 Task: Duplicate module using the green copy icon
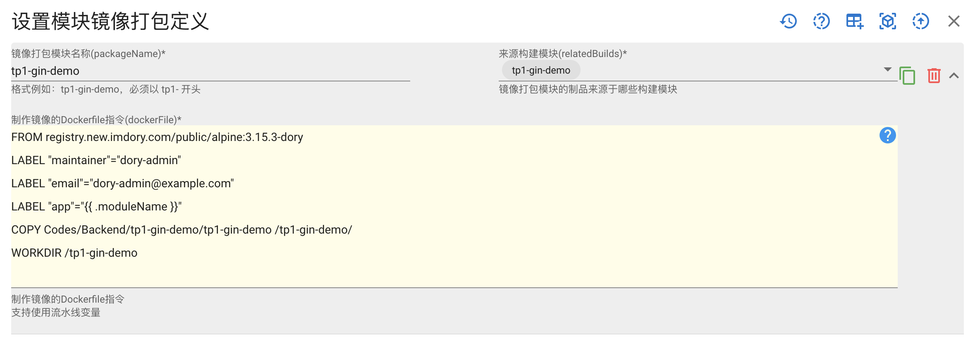pos(908,76)
